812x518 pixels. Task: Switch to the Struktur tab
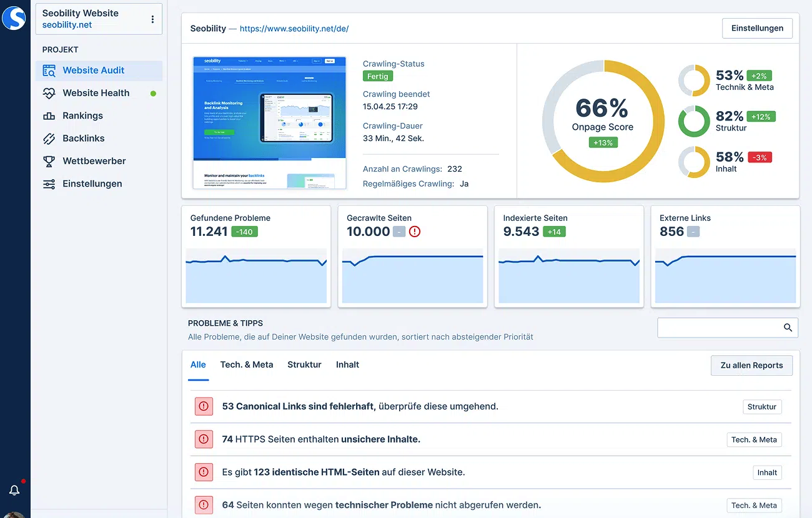pos(304,364)
